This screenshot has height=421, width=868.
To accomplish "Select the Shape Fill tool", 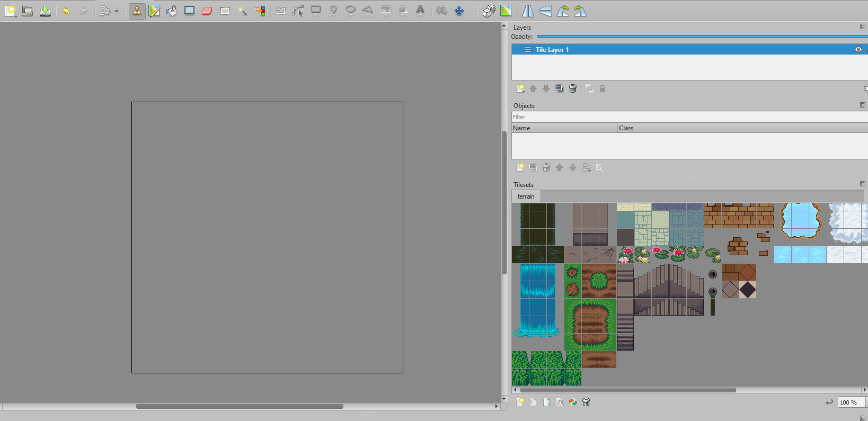I will (x=189, y=11).
